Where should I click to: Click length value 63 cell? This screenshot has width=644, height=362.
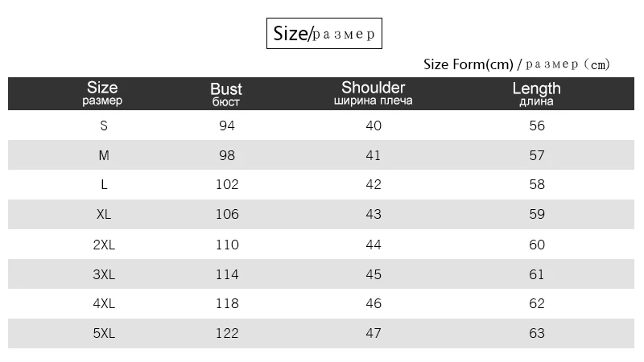[537, 333]
